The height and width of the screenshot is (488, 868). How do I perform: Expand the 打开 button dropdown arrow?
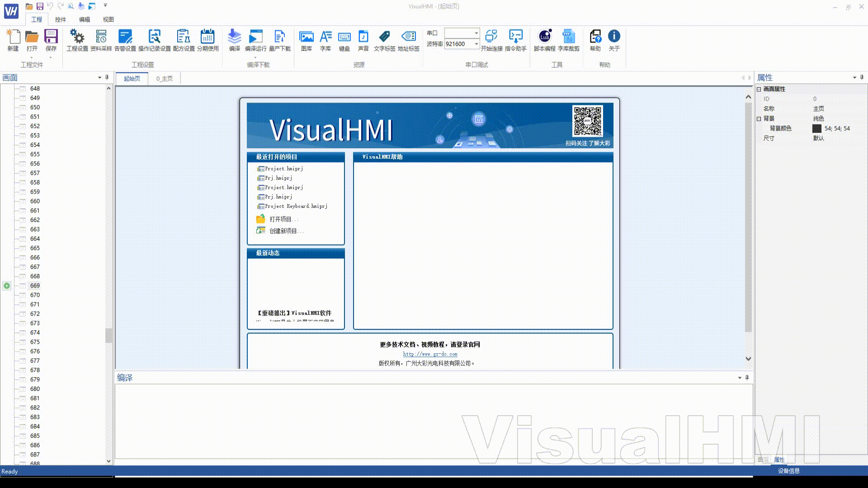[x=32, y=58]
